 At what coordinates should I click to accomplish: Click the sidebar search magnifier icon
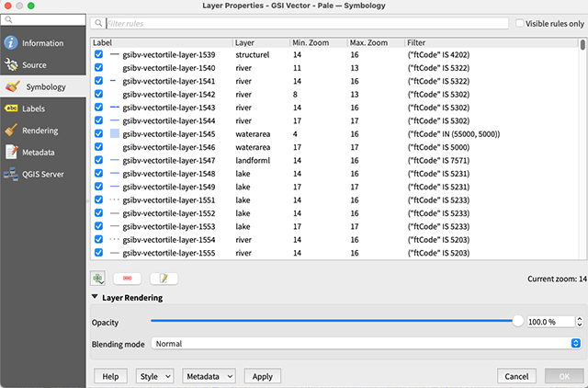tap(8, 19)
